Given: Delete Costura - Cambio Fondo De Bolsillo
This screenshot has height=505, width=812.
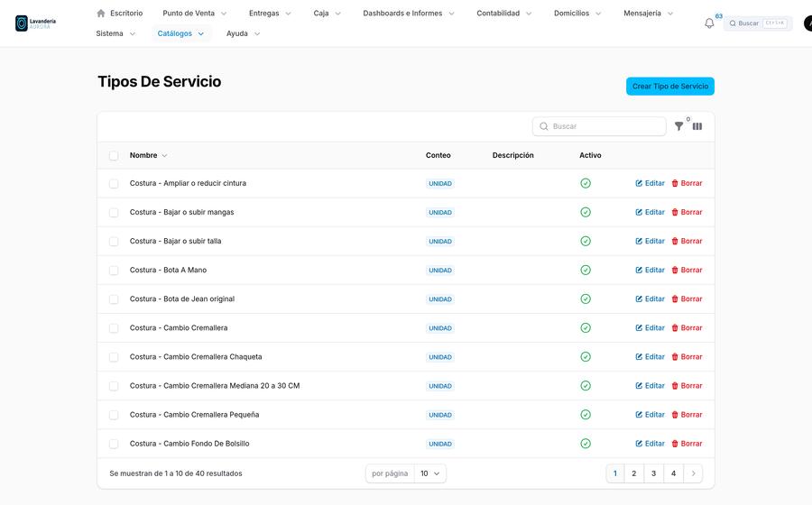Looking at the screenshot, I should [x=687, y=444].
